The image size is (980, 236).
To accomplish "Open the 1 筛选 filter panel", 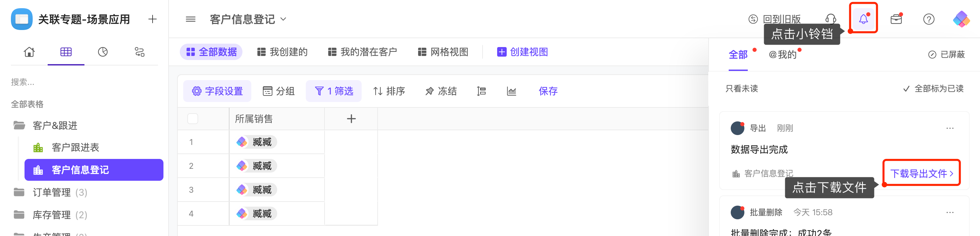I will [334, 91].
